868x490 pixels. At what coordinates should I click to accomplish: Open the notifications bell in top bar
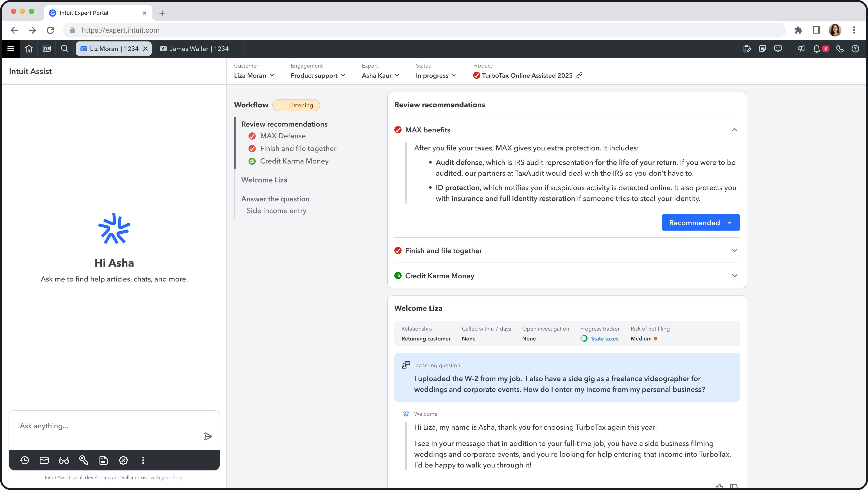(816, 49)
